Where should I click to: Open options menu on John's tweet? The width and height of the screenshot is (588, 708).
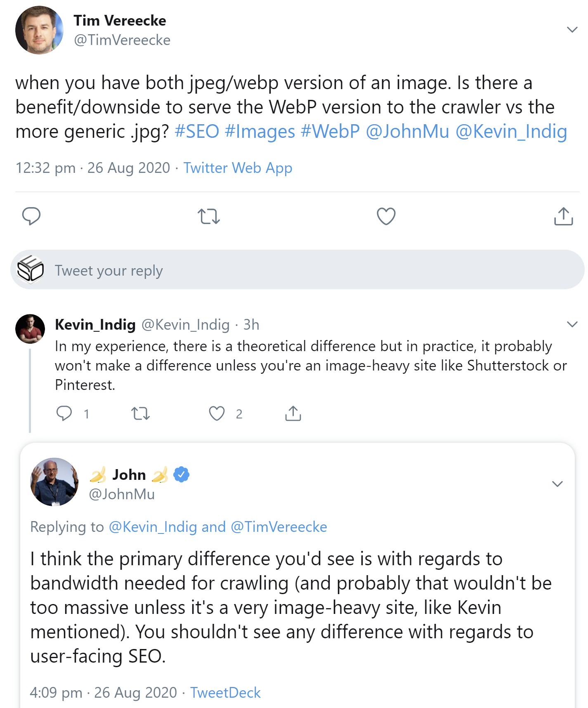coord(557,484)
